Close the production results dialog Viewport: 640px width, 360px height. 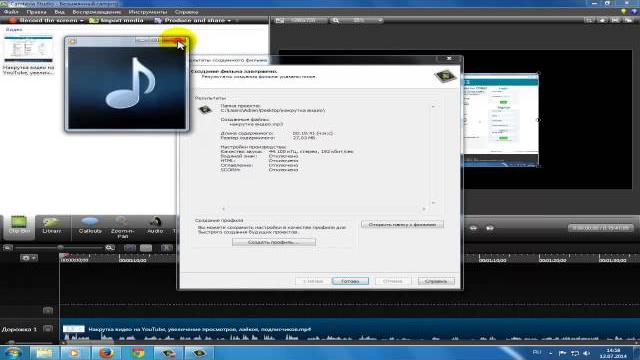pos(449,59)
